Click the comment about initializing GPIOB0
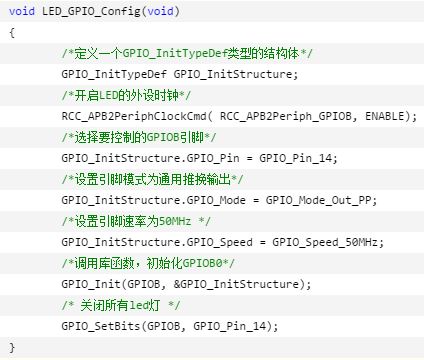 point(148,263)
